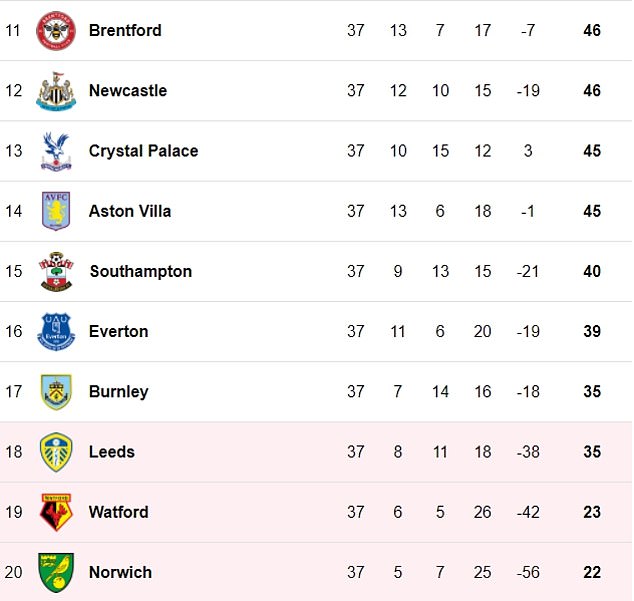Click the Leeds team name
634x601 pixels.
[x=112, y=452]
